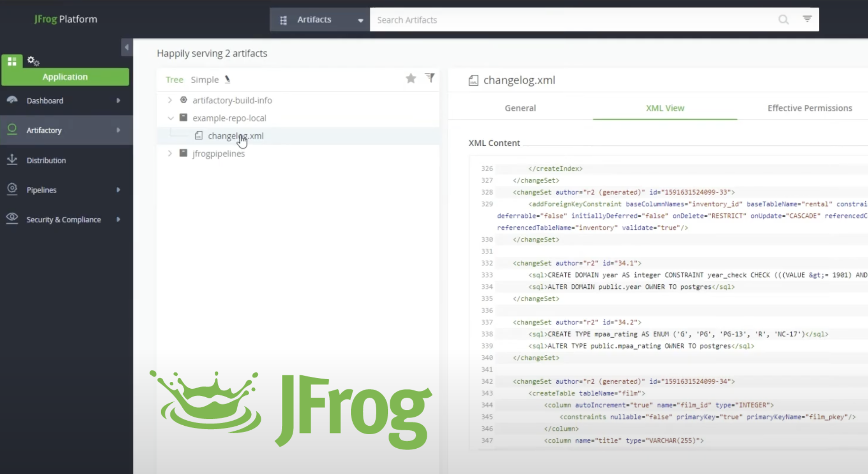Select the example-repo-local tree item
Image resolution: width=868 pixels, height=474 pixels.
(229, 118)
